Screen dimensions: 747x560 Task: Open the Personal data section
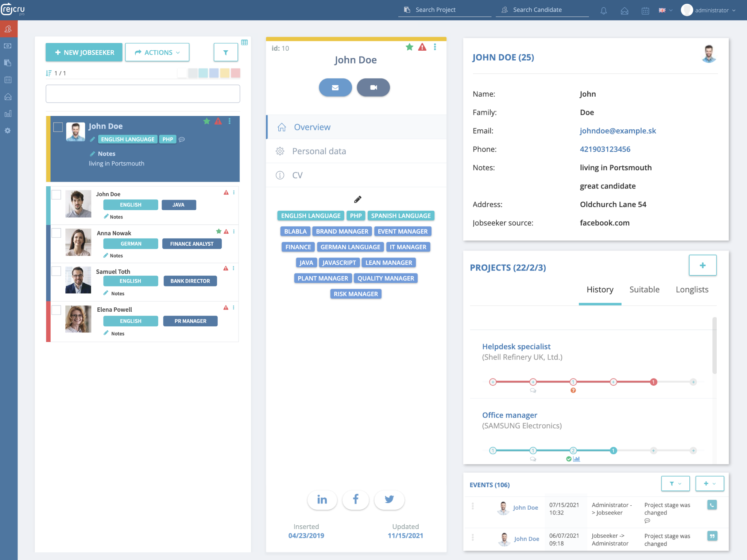(x=319, y=151)
